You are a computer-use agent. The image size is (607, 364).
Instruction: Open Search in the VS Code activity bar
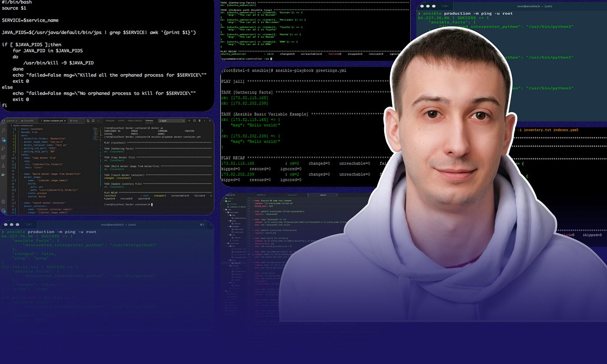3,130
